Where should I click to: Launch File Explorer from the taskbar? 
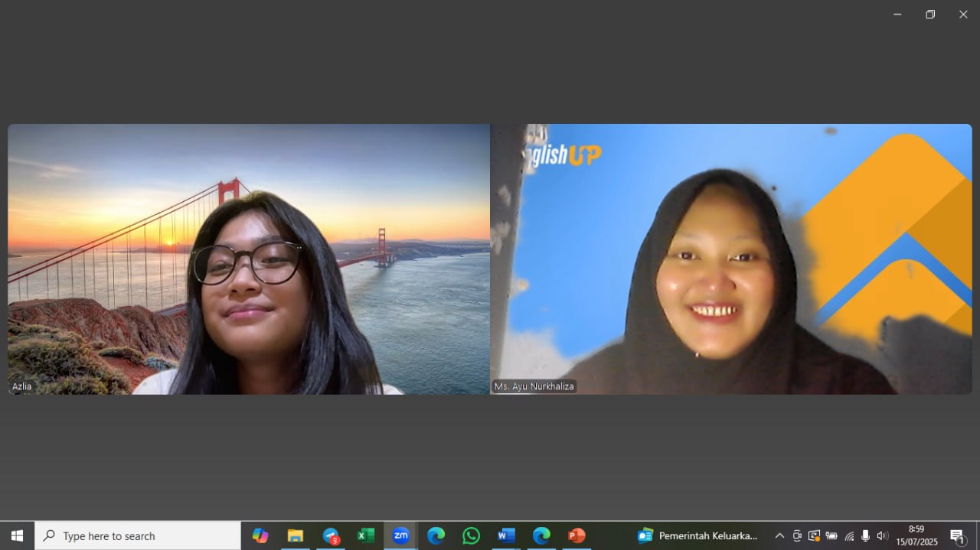coord(296,535)
